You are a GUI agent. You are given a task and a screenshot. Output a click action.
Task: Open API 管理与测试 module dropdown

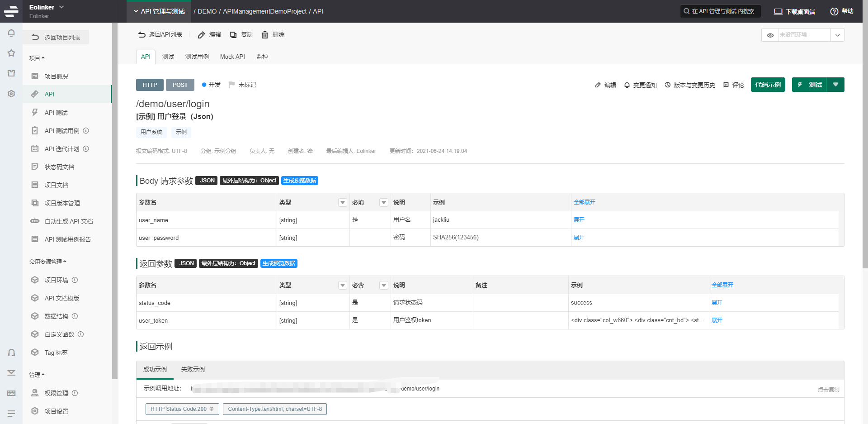(159, 11)
